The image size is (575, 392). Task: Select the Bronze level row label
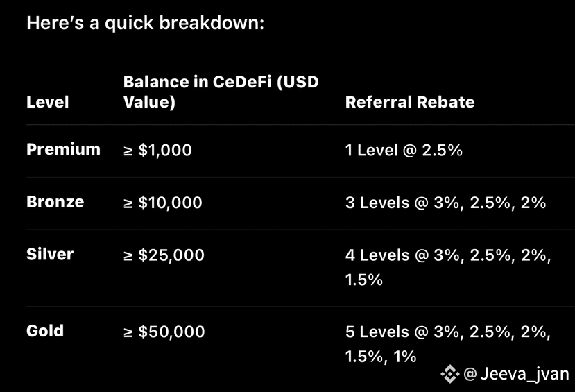point(55,202)
